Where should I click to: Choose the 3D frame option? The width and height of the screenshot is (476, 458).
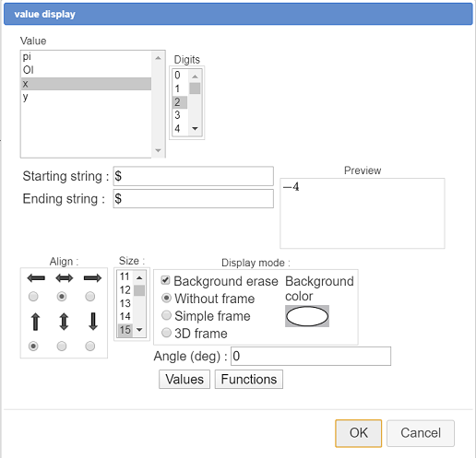[166, 333]
